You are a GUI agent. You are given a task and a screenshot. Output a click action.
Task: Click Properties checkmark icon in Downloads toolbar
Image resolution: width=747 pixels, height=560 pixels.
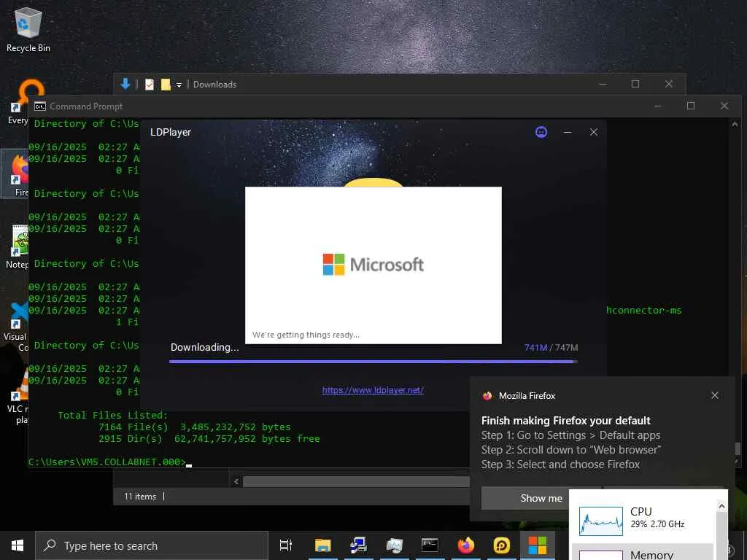(149, 85)
